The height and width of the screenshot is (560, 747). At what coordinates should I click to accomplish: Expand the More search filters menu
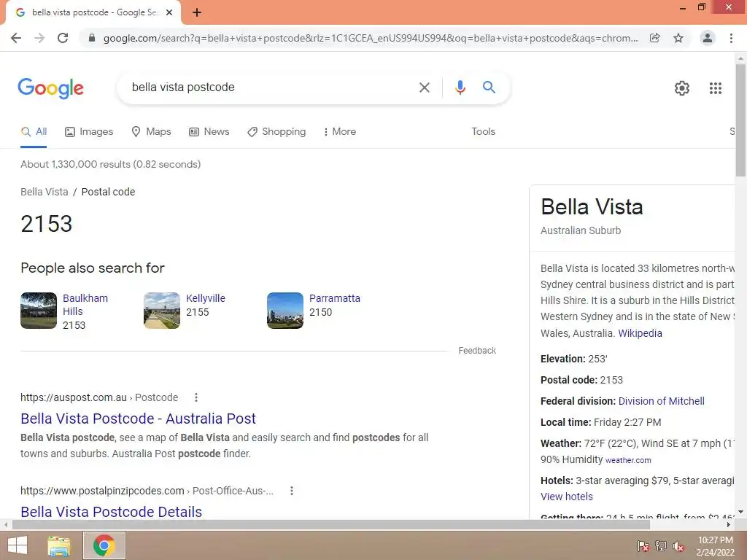(x=339, y=132)
